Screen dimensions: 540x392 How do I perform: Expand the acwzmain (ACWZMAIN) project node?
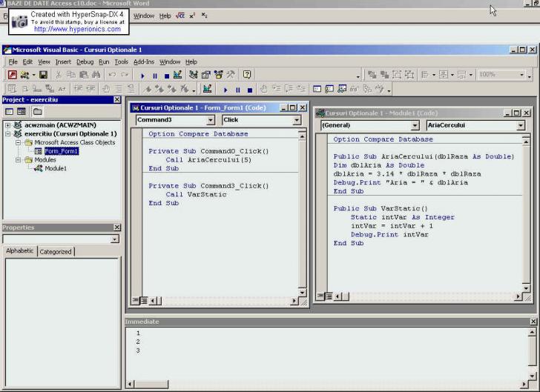7,125
